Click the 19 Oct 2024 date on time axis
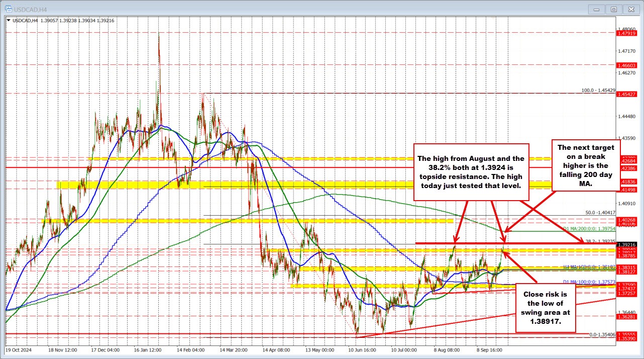Image resolution: width=644 pixels, height=359 pixels. (x=19, y=348)
